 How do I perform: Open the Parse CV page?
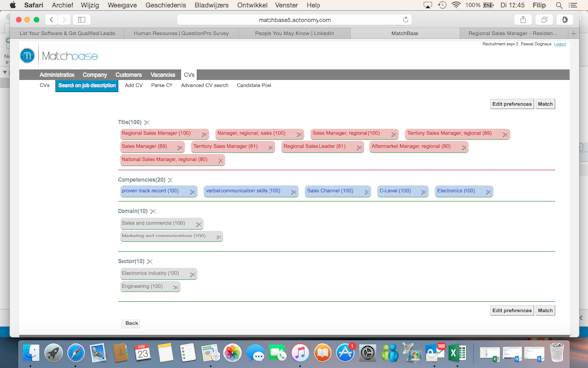coord(162,85)
